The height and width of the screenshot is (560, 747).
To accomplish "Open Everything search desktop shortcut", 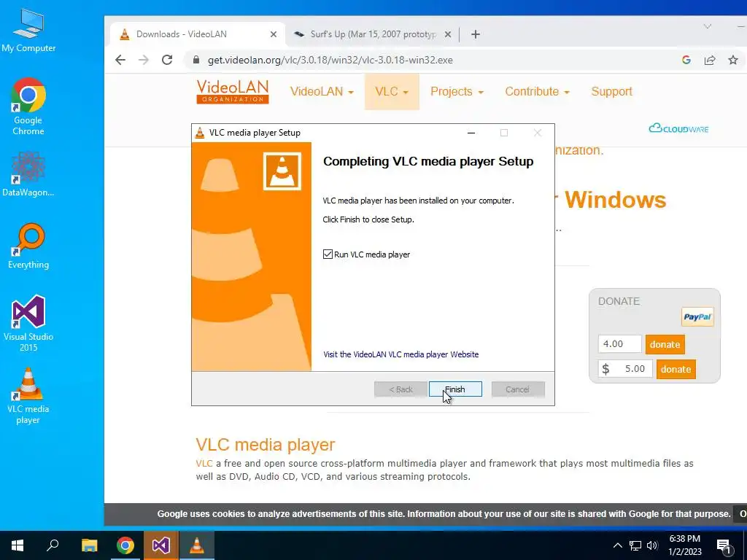I will [x=28, y=246].
